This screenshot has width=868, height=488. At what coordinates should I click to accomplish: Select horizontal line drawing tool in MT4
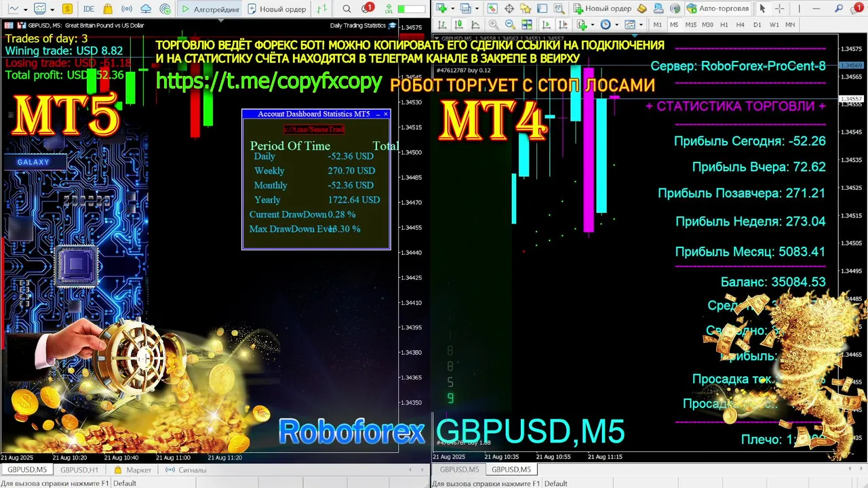(x=816, y=8)
